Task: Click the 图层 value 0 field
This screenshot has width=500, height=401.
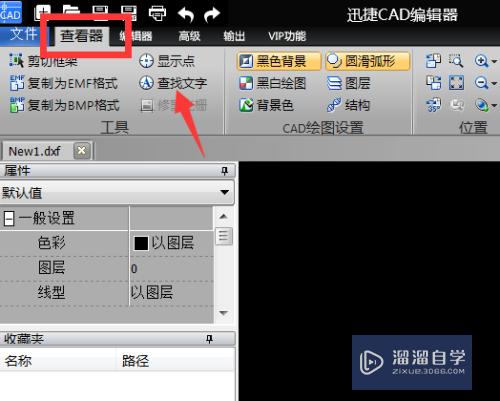Action: (x=171, y=269)
